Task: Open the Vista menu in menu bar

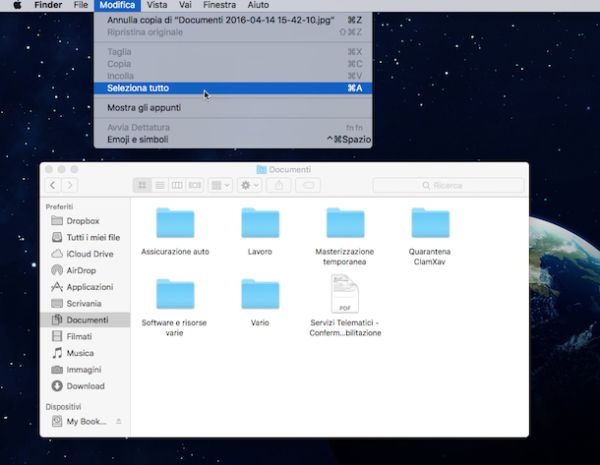Action: (x=157, y=6)
